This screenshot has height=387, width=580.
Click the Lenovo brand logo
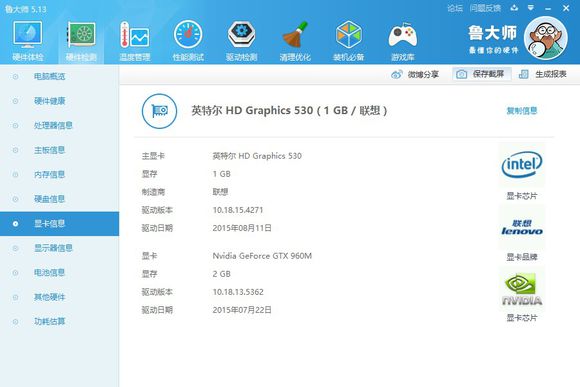click(x=522, y=227)
